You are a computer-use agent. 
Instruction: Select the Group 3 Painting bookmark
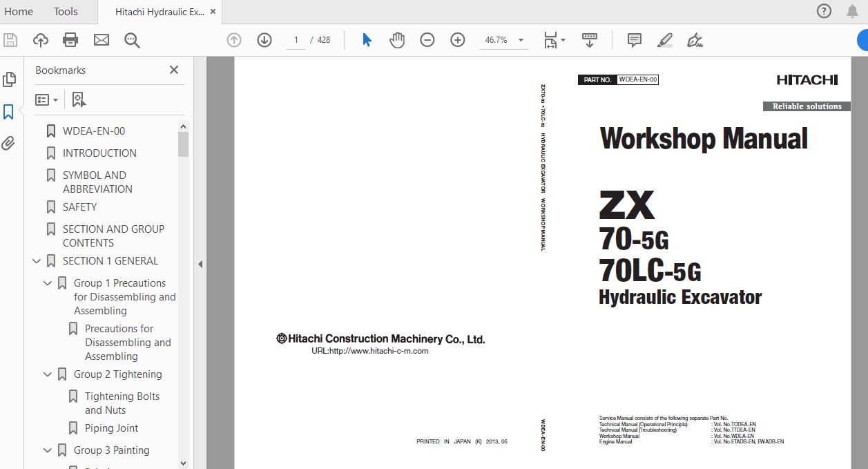coord(112,450)
